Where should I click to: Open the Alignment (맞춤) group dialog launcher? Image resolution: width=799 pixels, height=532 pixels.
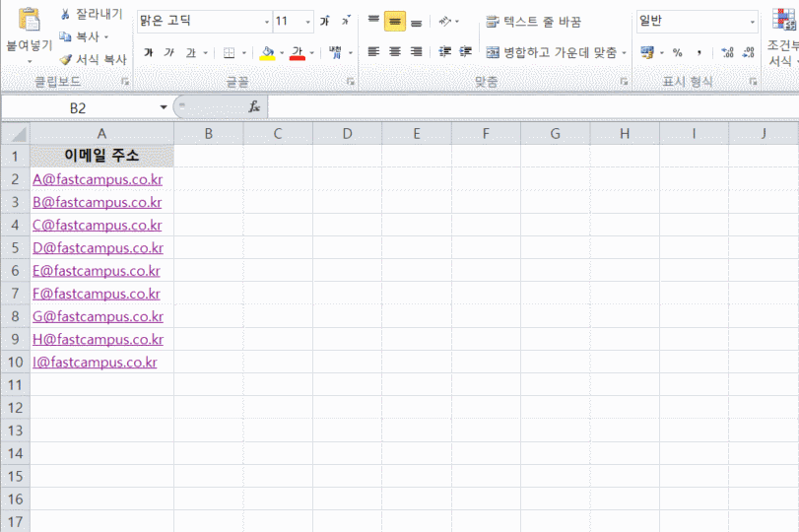pos(624,81)
